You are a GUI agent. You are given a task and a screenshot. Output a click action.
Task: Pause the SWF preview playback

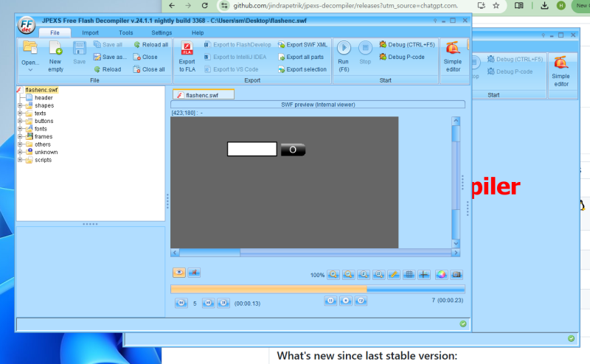330,301
